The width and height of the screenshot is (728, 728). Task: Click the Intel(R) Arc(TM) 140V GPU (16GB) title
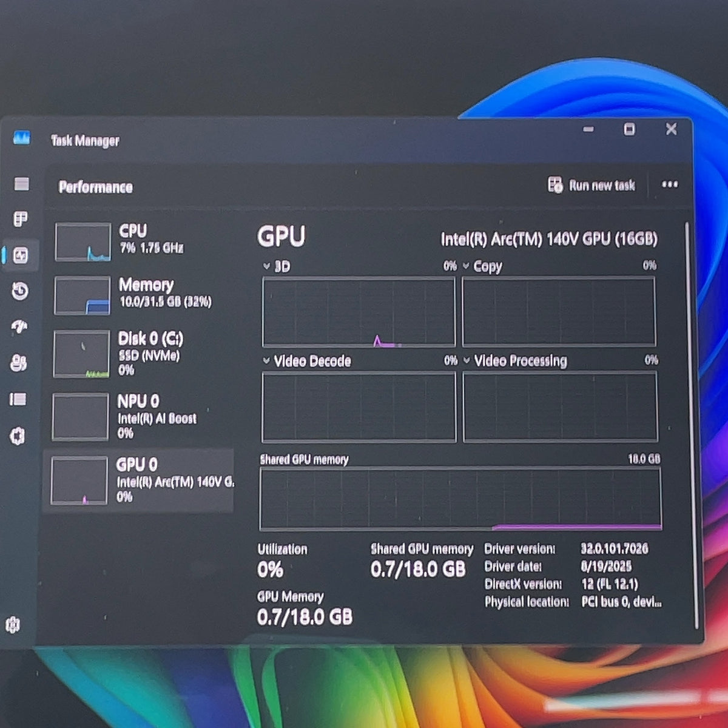tap(549, 239)
